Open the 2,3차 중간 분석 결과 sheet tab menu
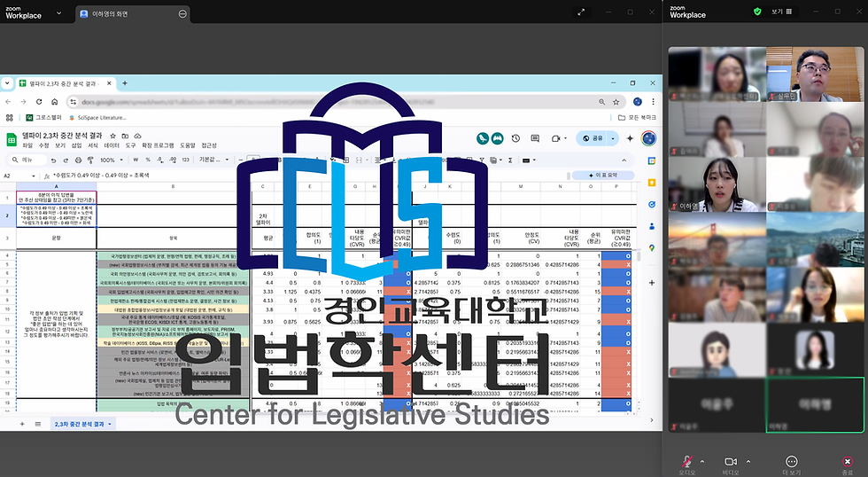Image resolution: width=868 pixels, height=477 pixels. tap(110, 425)
